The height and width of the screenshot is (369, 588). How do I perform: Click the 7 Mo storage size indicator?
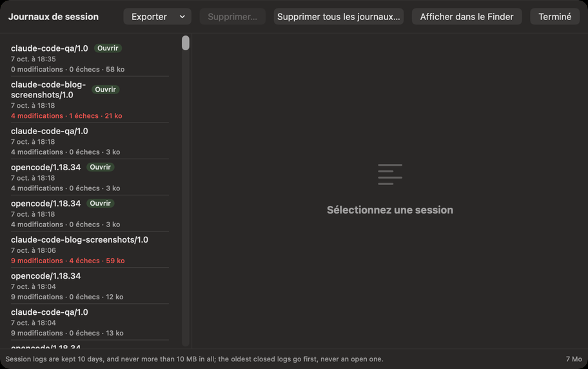pyautogui.click(x=574, y=359)
